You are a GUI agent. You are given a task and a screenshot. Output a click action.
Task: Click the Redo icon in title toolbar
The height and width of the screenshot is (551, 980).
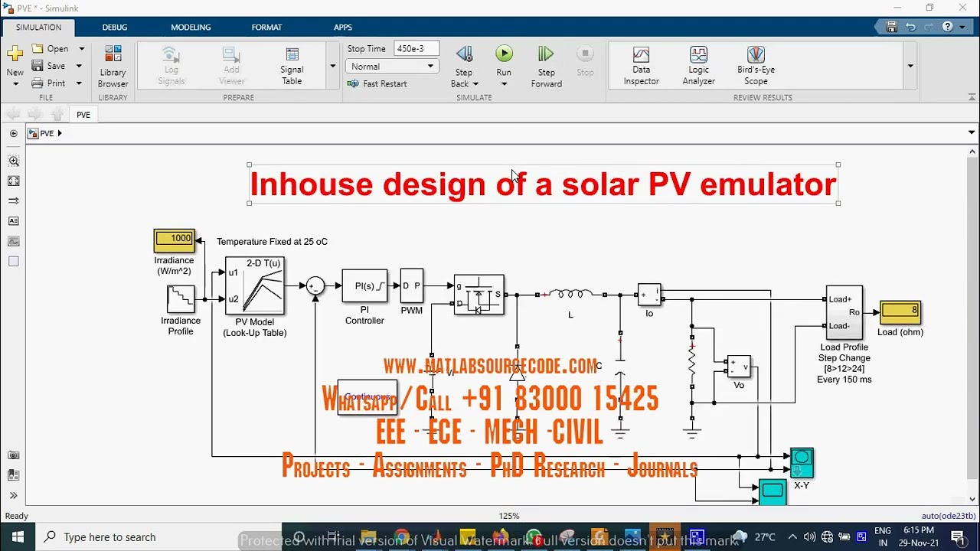pyautogui.click(x=929, y=27)
